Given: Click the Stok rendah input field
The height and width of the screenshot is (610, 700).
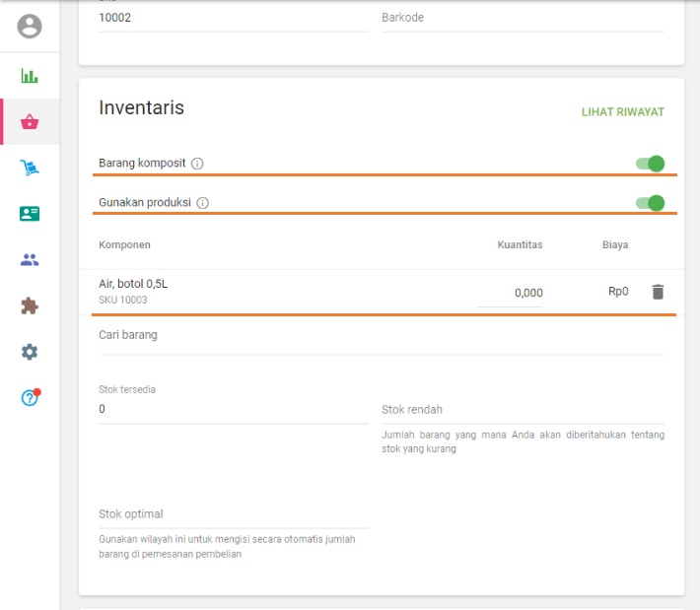Looking at the screenshot, I should coord(523,410).
